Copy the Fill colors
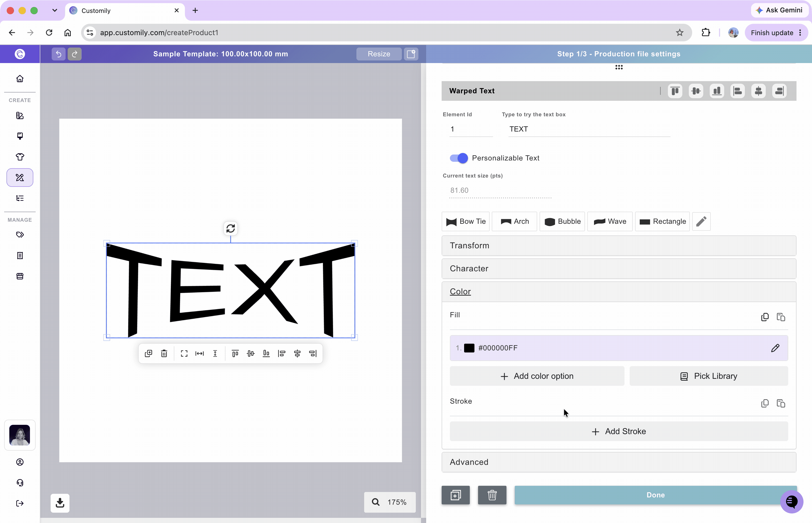812x523 pixels. (765, 317)
